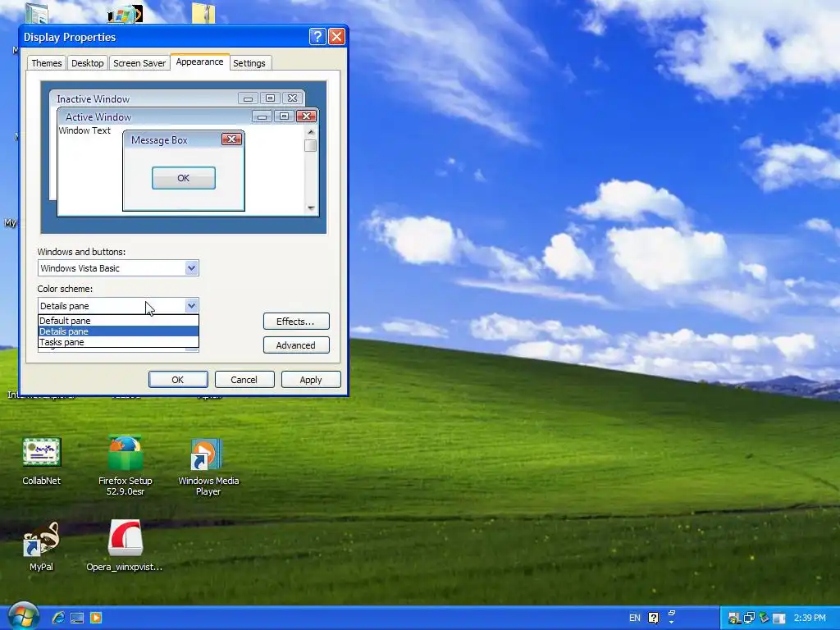Click the Window Text label in preview
Screen dimensions: 840x630
point(84,130)
